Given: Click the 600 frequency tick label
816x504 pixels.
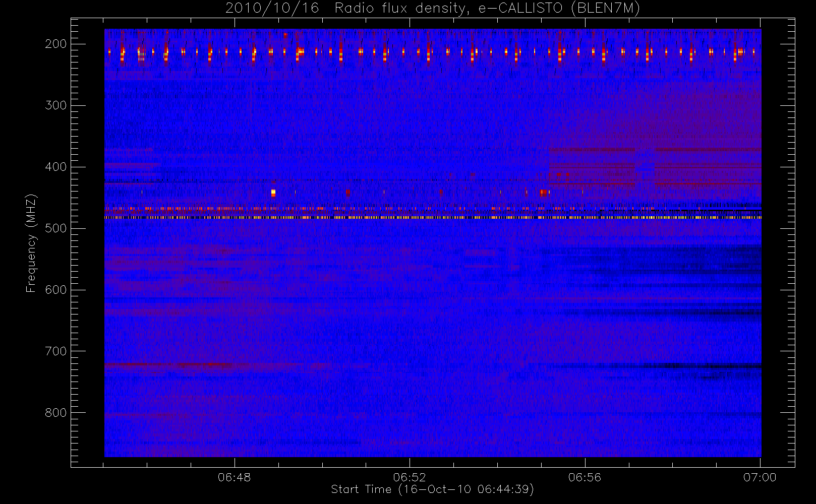Looking at the screenshot, I should pos(55,290).
